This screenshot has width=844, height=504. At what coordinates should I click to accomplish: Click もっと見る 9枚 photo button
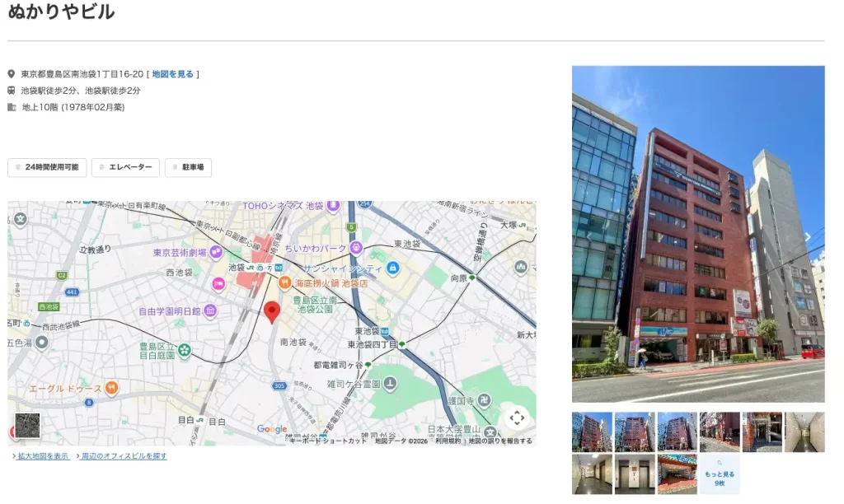pos(720,474)
